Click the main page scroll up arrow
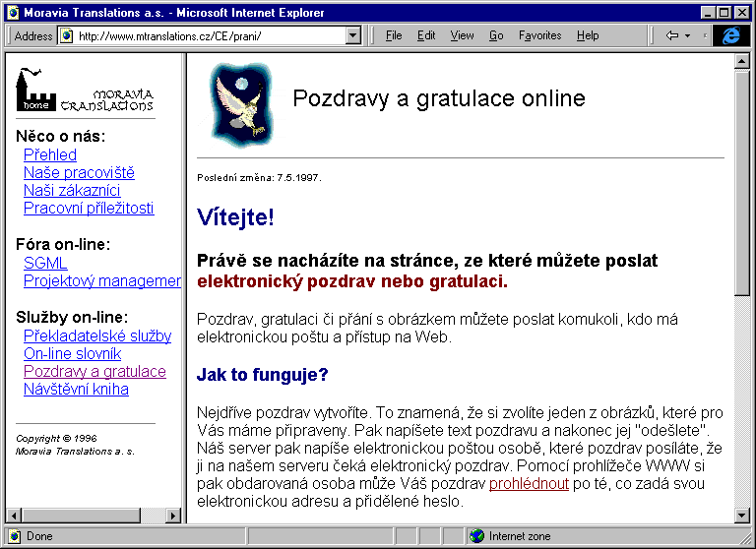 (x=741, y=61)
